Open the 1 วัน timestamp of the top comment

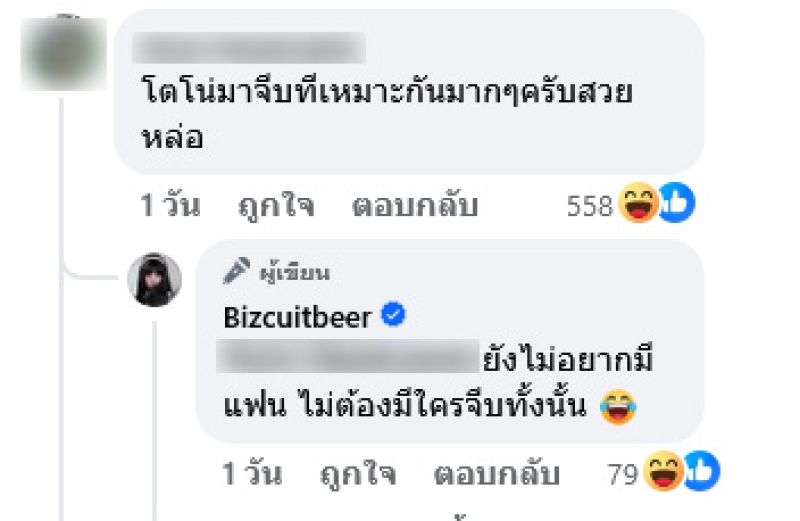(170, 206)
